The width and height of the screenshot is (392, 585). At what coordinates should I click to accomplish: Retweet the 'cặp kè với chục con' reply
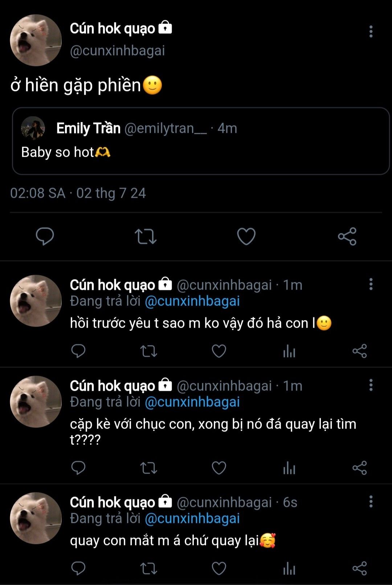(148, 468)
